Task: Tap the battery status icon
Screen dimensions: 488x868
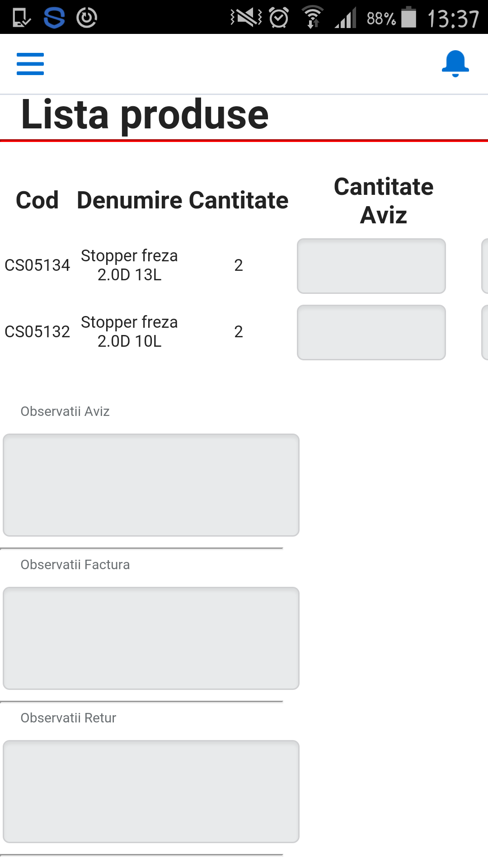Action: tap(409, 17)
